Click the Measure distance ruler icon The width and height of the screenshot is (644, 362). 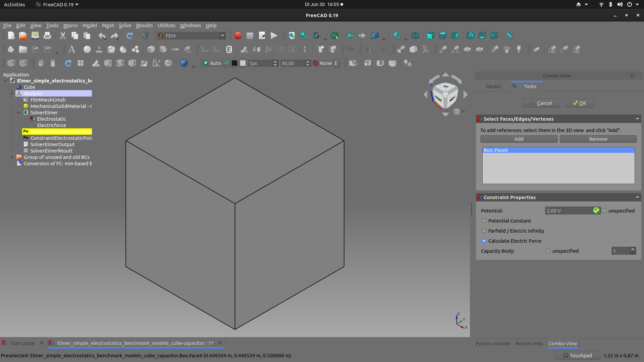click(509, 36)
